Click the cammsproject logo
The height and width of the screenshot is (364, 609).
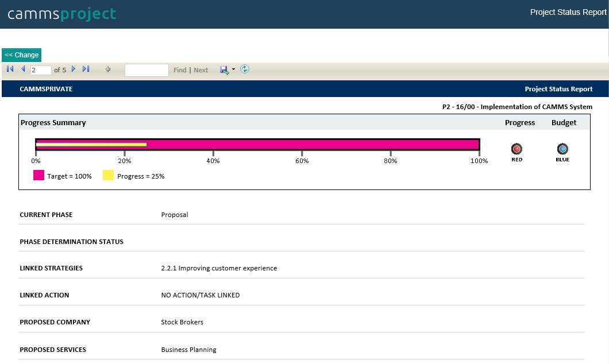tap(61, 14)
